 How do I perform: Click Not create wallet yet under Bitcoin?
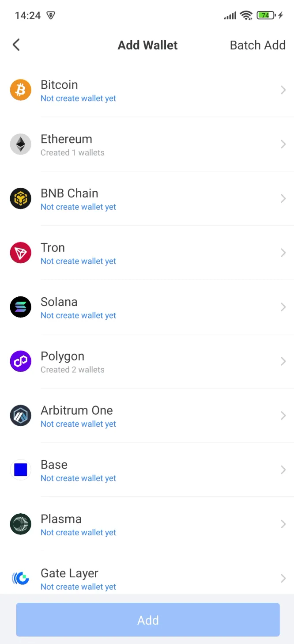(78, 98)
